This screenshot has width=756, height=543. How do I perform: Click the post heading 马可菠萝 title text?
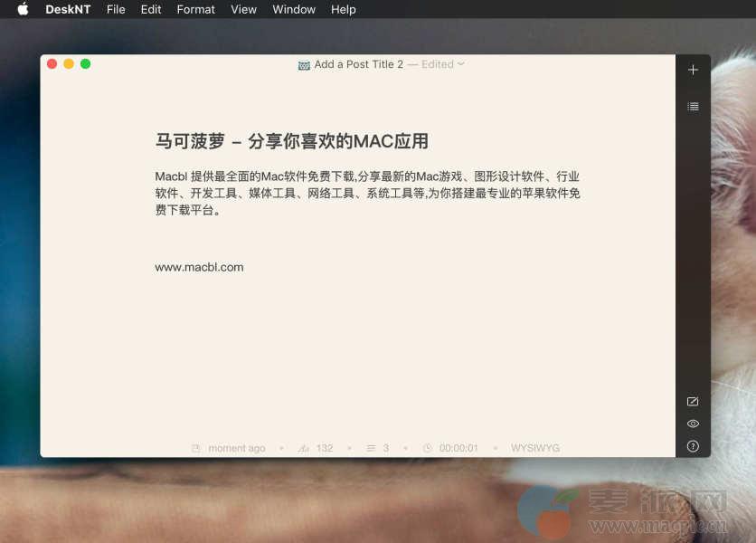pos(291,141)
